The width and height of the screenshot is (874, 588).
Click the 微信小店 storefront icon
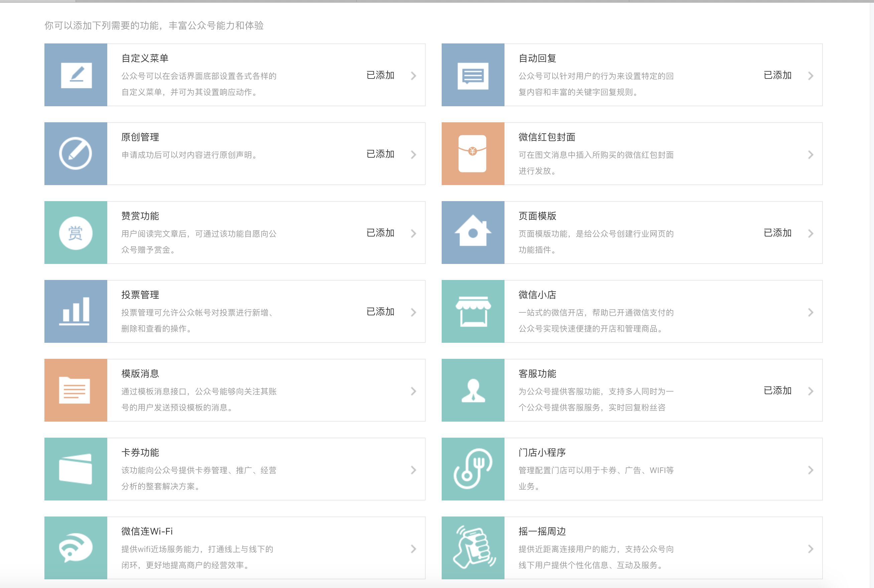click(x=473, y=311)
